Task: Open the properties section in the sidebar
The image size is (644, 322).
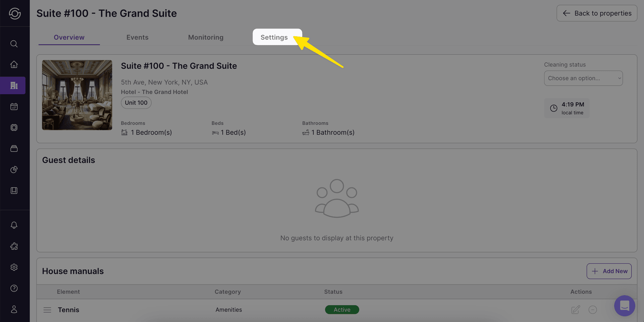Action: tap(14, 85)
